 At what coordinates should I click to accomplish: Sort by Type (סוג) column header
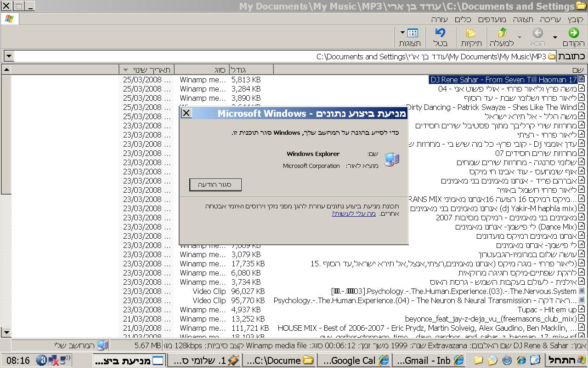point(202,70)
